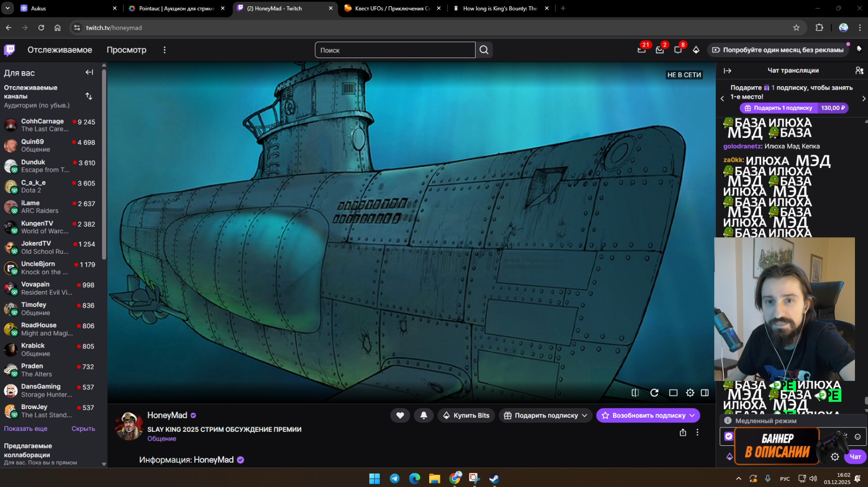This screenshot has height=487, width=868.
Task: Click the Get Bits diamond icon in top bar
Action: pos(696,50)
